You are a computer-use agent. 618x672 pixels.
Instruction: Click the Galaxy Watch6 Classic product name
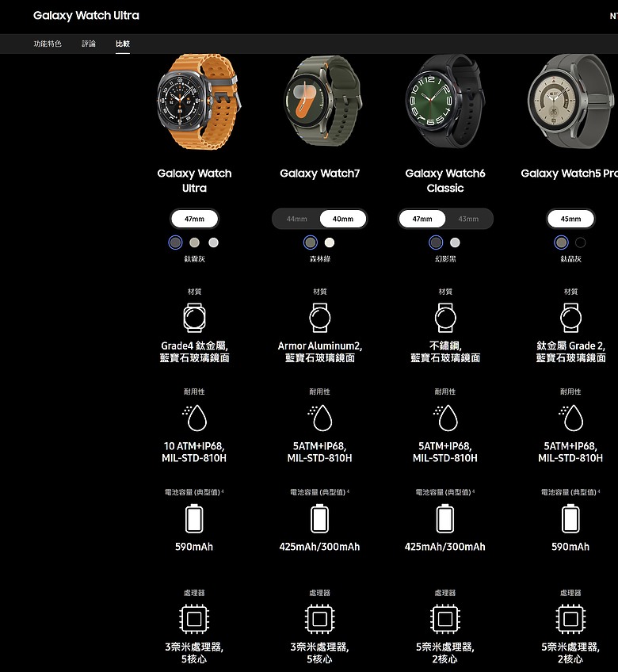point(445,181)
